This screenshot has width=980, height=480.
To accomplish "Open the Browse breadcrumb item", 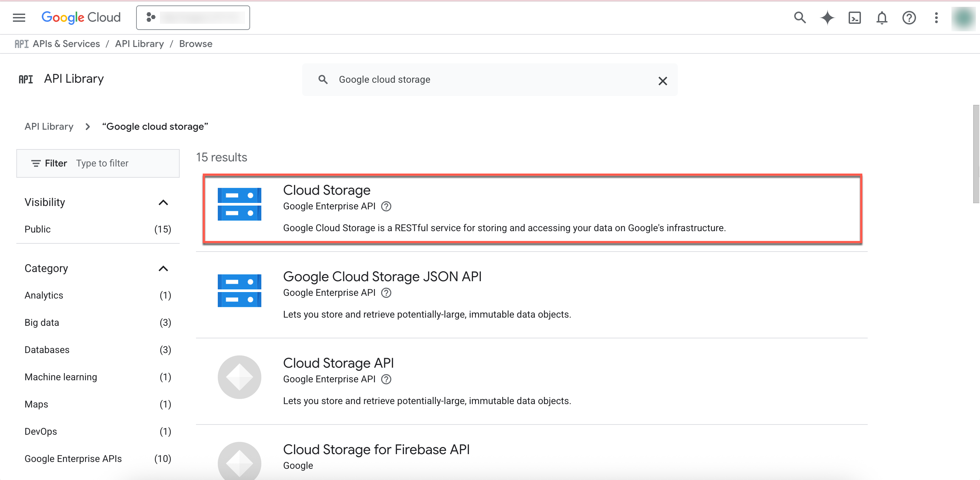I will click(196, 43).
